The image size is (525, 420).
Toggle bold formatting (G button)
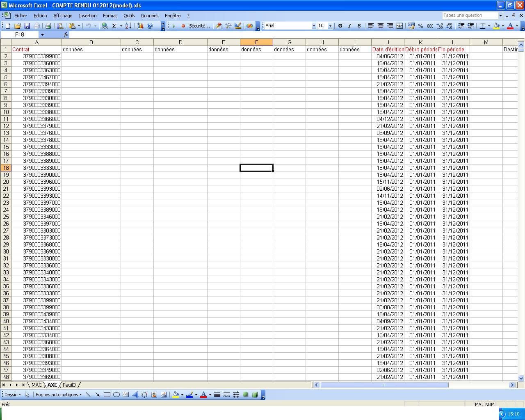340,26
